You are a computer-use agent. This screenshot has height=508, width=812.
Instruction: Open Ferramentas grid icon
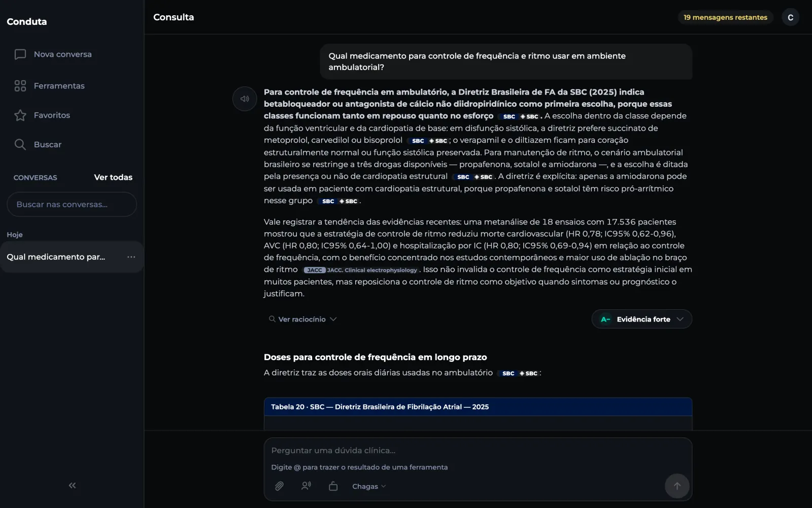pos(20,86)
